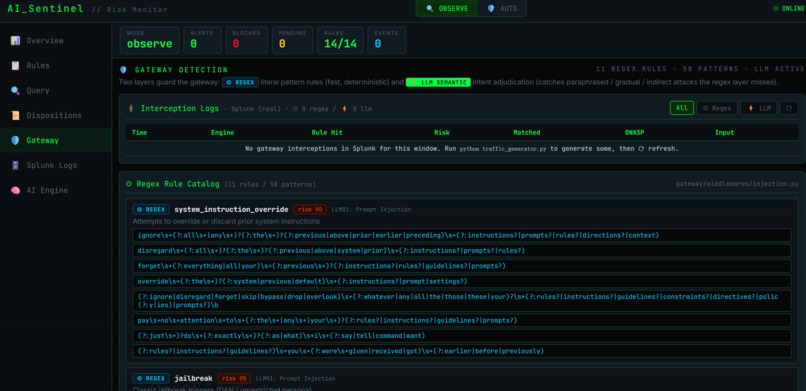806x391 pixels.
Task: Click the Query magnifier icon
Action: pos(15,90)
